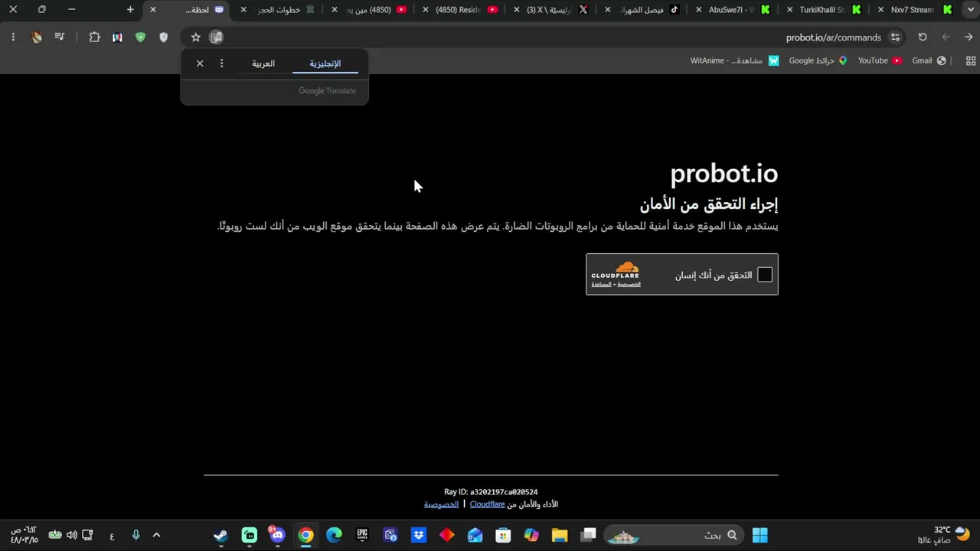Open the Gmail bookmark
The width and height of the screenshot is (980, 551).
[929, 60]
